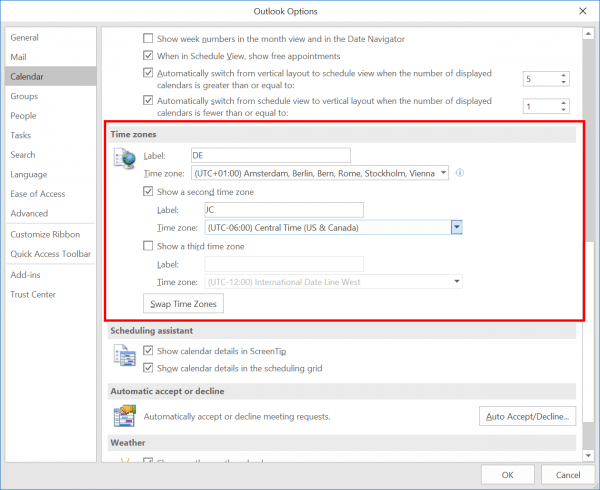Increase the greater-than-or-equal calendars value 5
This screenshot has height=490, width=600.
(x=563, y=75)
